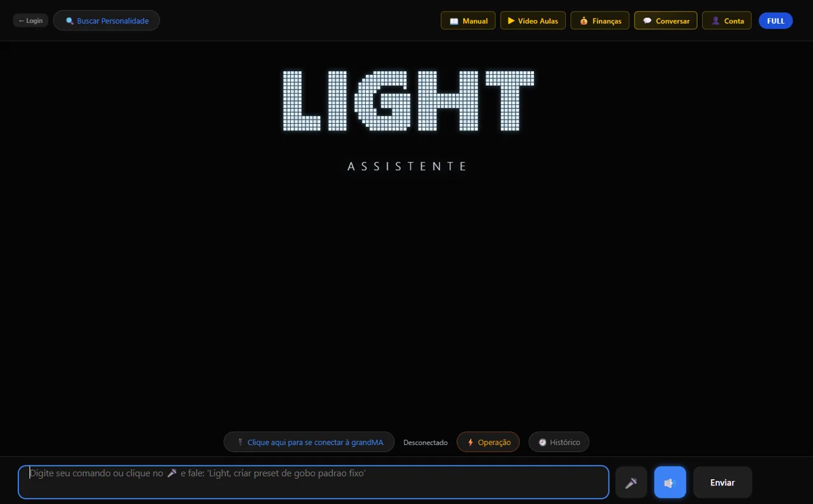Go back to Login
The image size is (813, 504).
[x=30, y=20]
